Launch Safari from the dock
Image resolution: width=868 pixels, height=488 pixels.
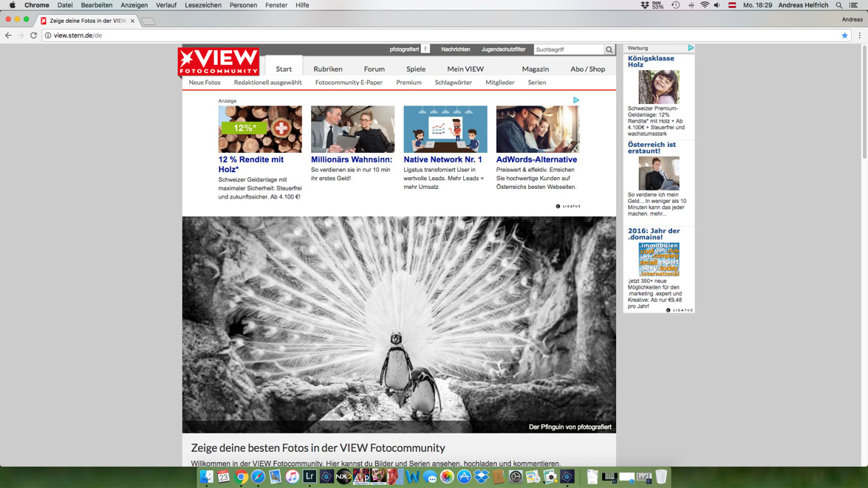pos(258,476)
